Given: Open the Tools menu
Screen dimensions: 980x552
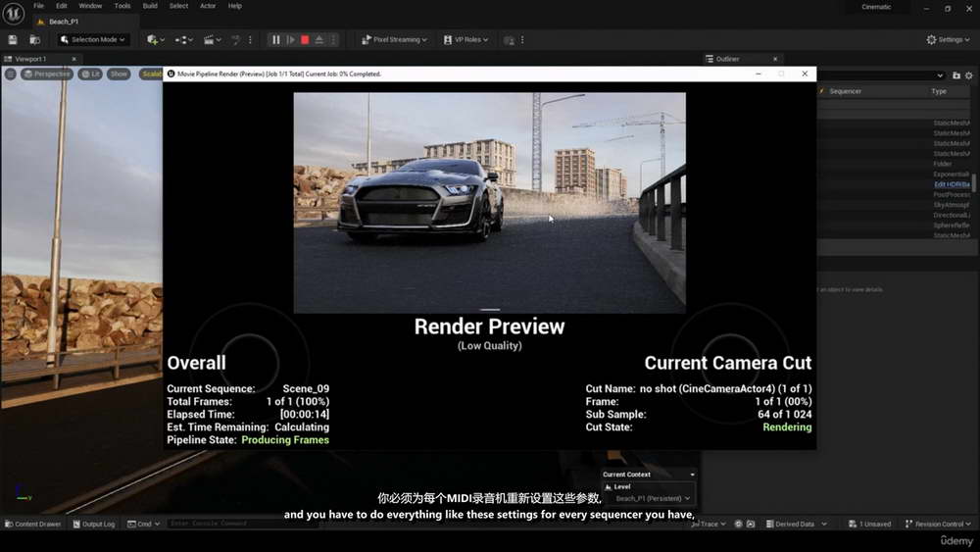Looking at the screenshot, I should [x=122, y=6].
